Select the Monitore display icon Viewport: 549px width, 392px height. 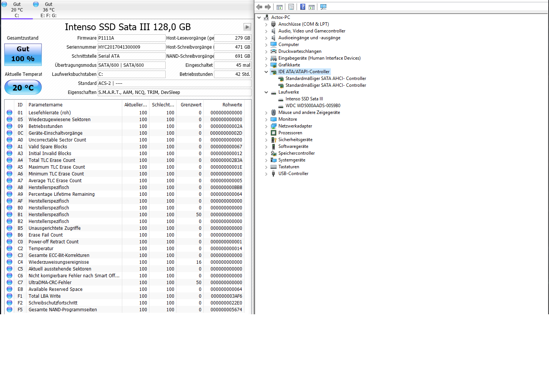[x=274, y=119]
